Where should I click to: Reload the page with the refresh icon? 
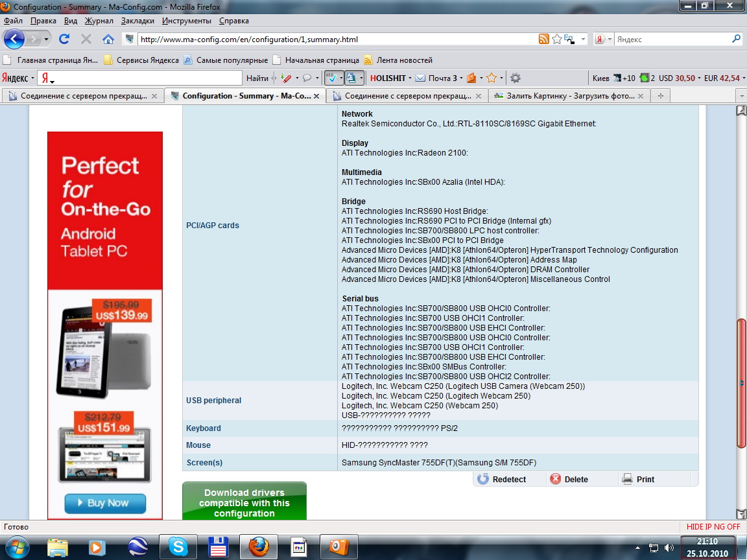coord(64,39)
